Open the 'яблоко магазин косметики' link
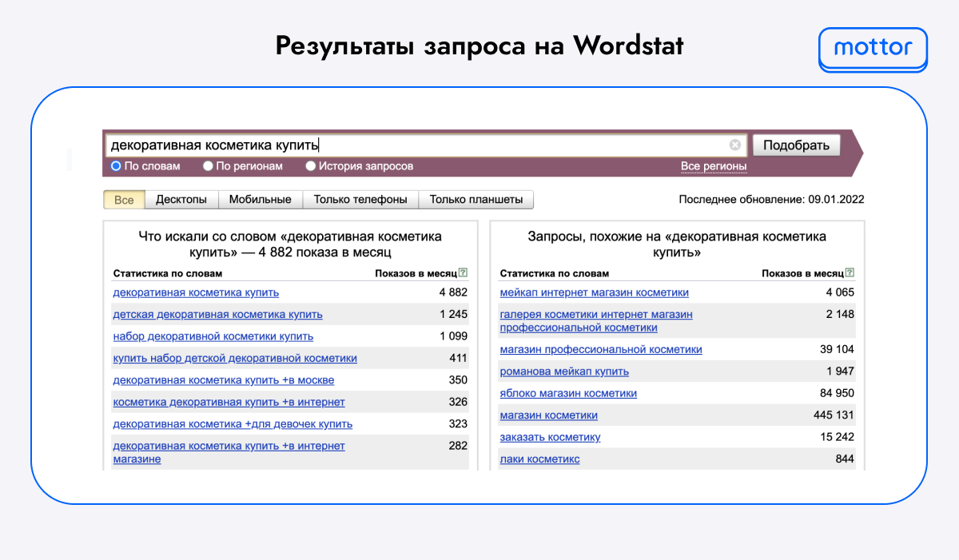The image size is (959, 560). (x=568, y=393)
